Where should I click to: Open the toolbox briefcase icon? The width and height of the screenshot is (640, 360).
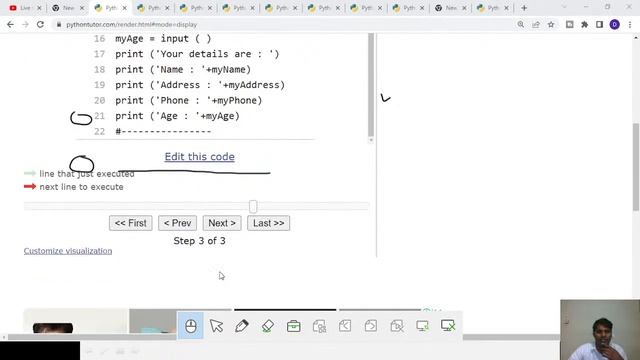(x=293, y=326)
